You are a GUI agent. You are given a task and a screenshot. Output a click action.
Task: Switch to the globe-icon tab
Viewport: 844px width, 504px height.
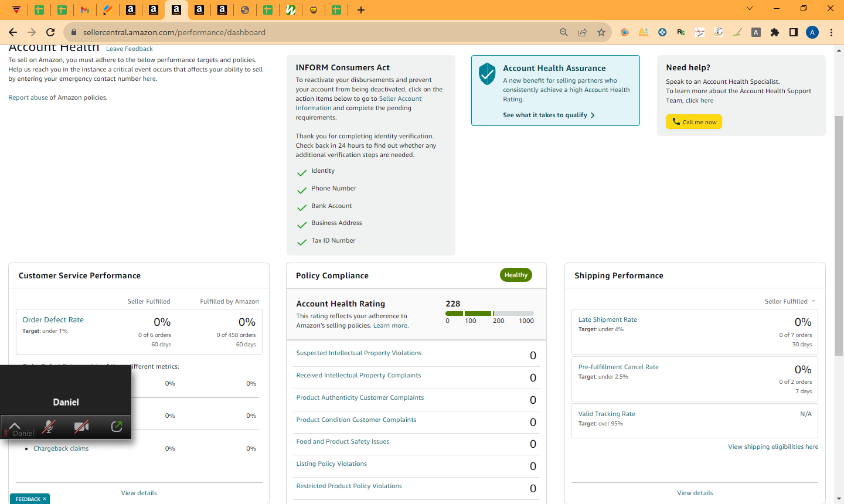coord(245,9)
